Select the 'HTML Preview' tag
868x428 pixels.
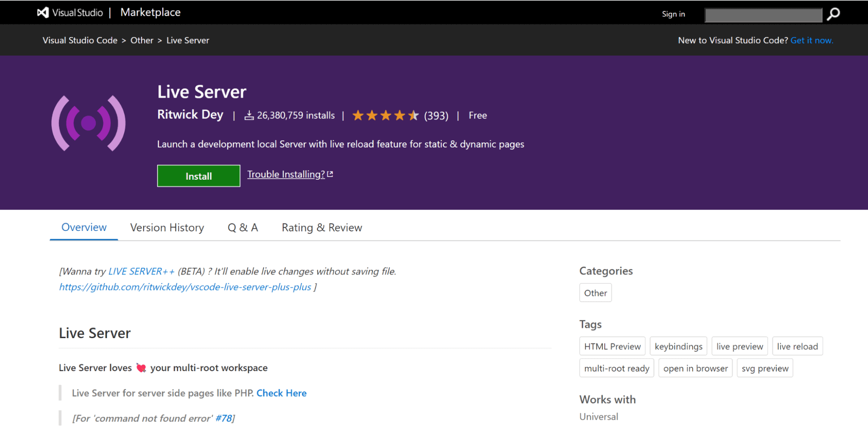[x=612, y=346]
